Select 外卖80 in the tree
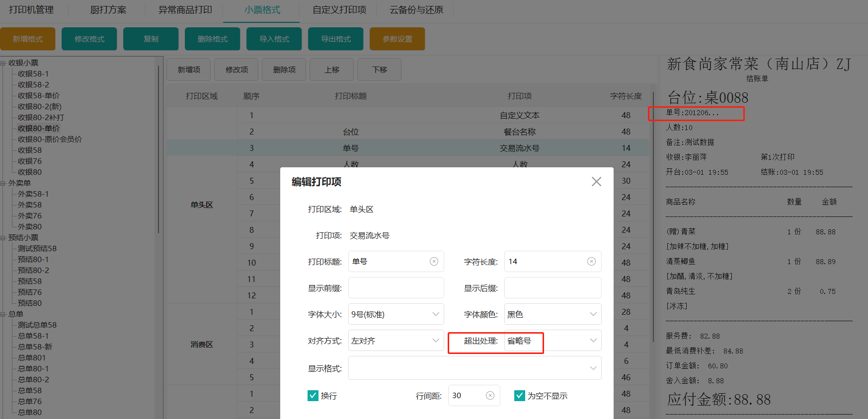Screen dimensions: 868x419 coord(30,227)
